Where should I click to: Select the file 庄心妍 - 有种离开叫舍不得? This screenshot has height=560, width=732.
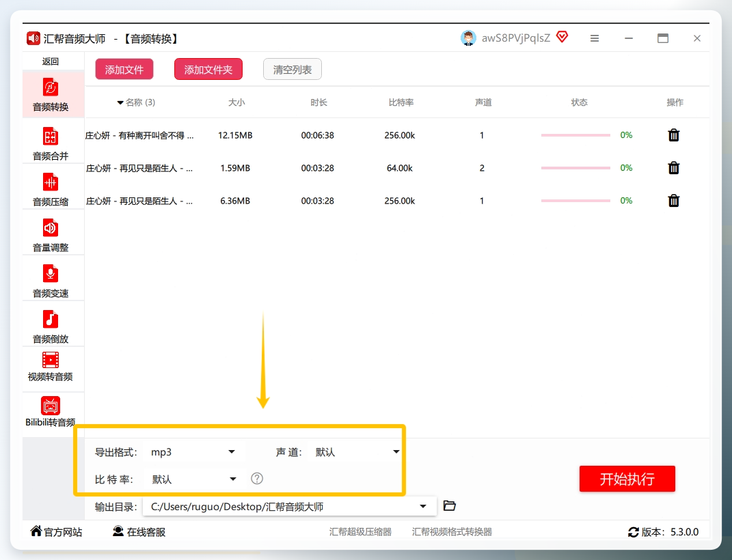(x=139, y=136)
